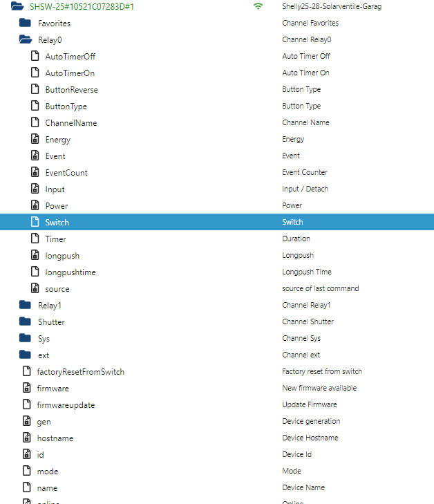Select the longpushtime state
The image size is (434, 504).
pyautogui.click(x=70, y=272)
